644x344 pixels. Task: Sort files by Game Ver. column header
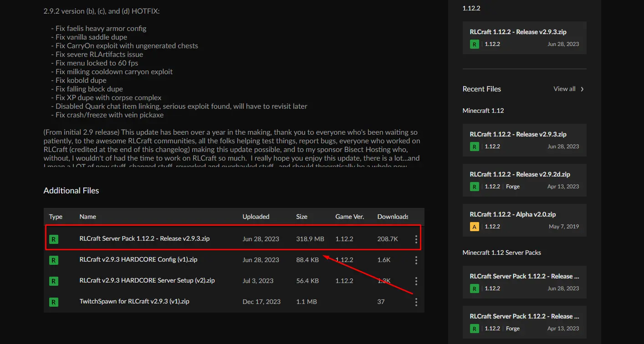pyautogui.click(x=349, y=217)
